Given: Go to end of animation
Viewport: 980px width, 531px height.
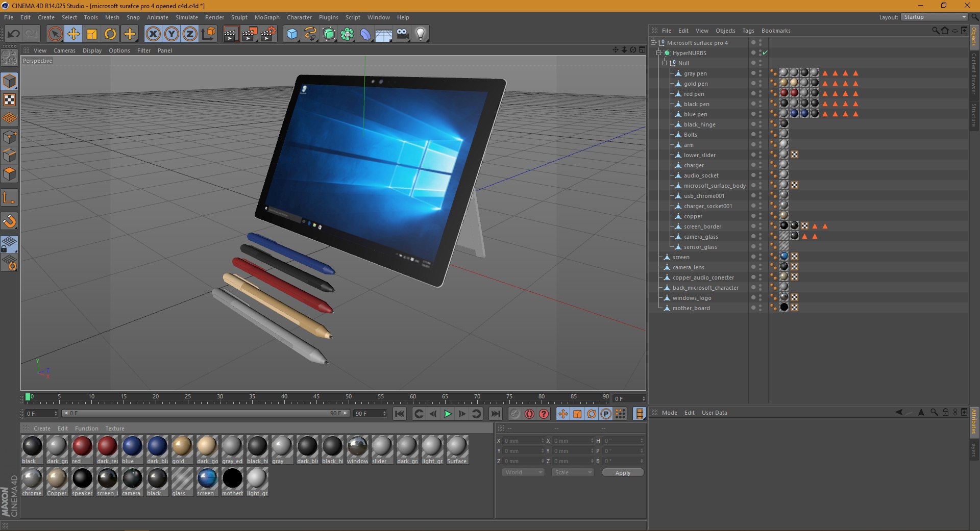Looking at the screenshot, I should [495, 414].
